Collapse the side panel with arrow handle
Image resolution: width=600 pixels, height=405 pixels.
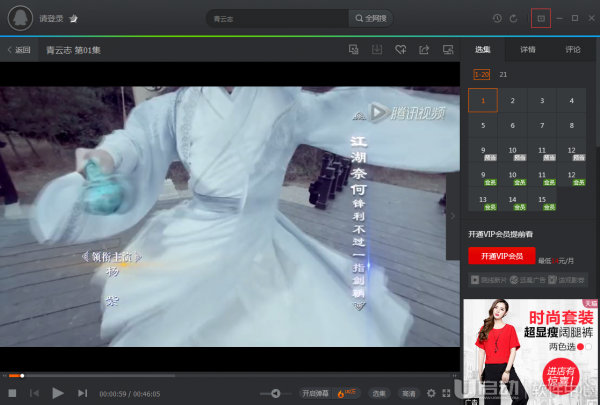[453, 216]
